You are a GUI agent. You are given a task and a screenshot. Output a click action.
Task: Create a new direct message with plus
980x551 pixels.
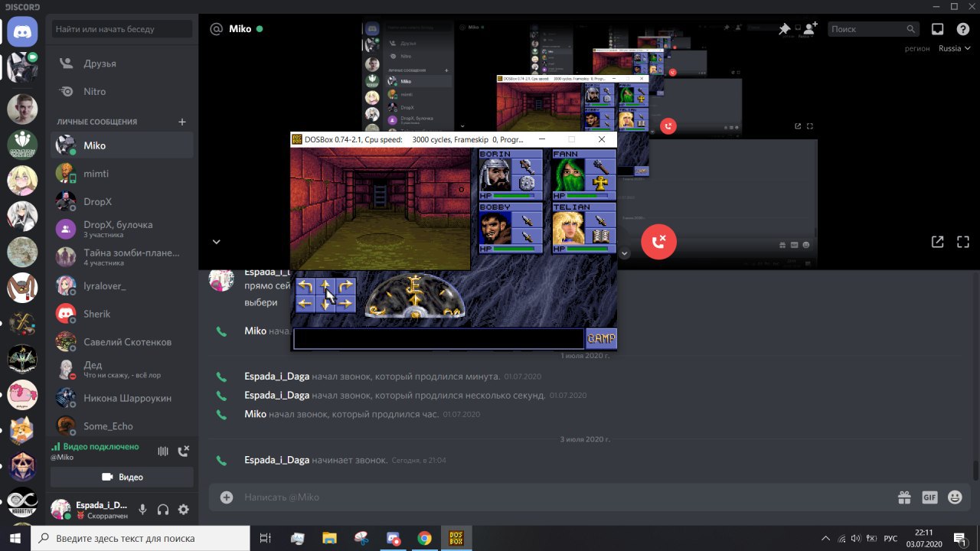[x=182, y=122]
